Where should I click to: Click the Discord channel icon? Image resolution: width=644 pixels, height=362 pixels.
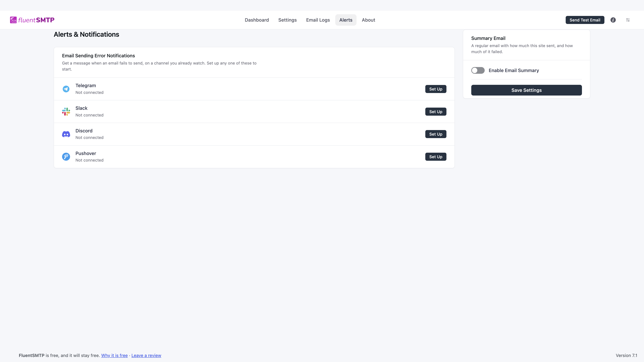click(x=66, y=134)
